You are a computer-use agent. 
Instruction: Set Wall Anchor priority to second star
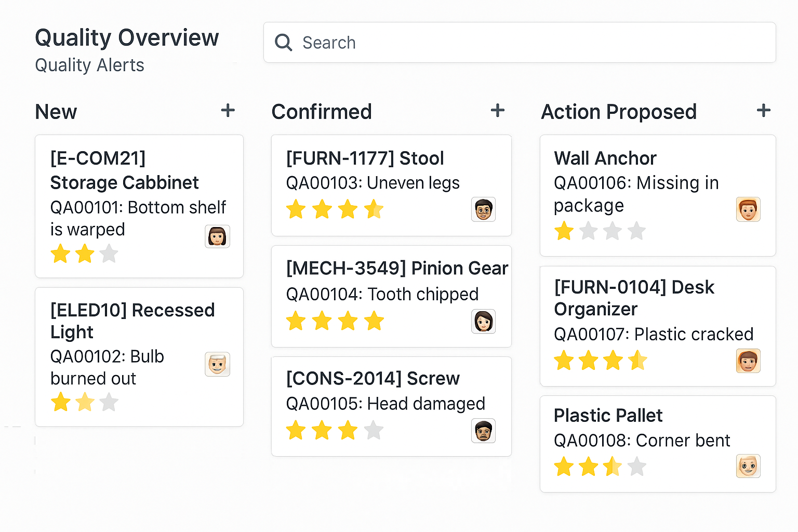pos(588,231)
